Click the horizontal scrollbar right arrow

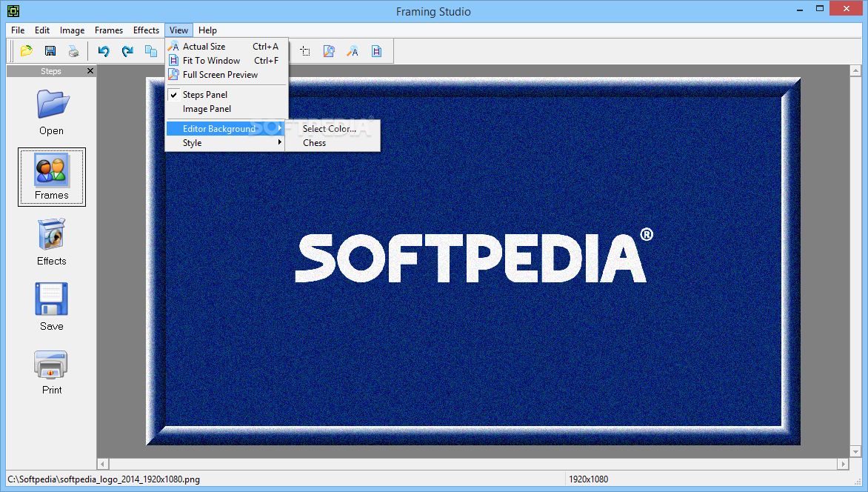[843, 464]
